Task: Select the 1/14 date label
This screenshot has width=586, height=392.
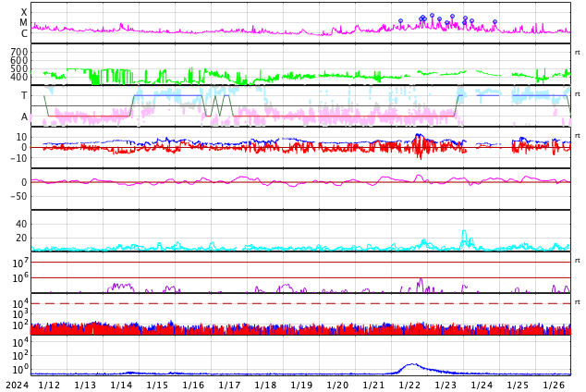Action: 121,385
